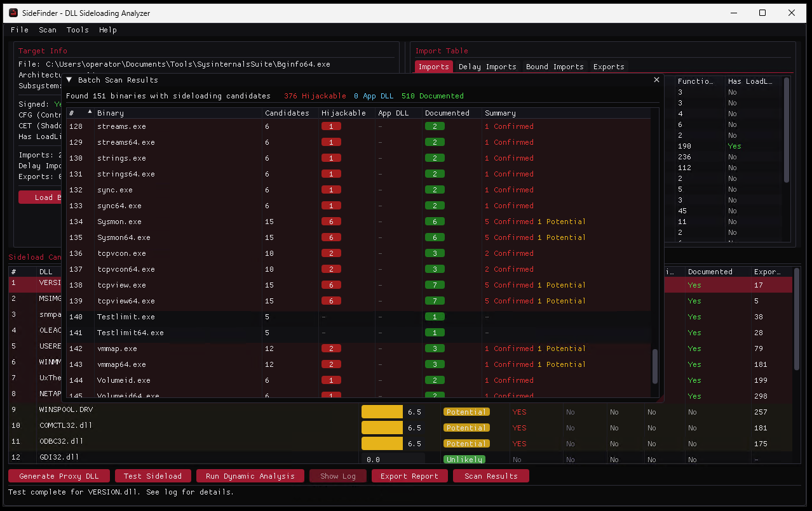812x511 pixels.
Task: Click the SideFinder app icon in title bar
Action: [13, 13]
